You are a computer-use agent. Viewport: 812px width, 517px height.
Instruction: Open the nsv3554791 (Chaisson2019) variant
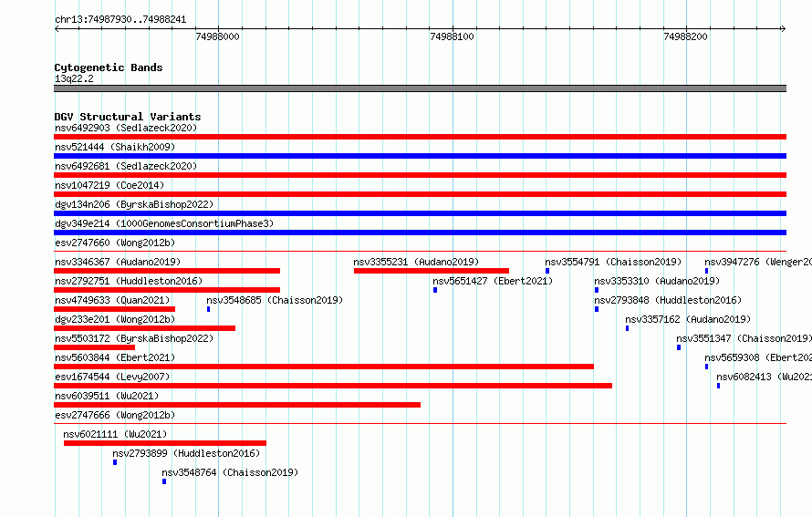click(x=613, y=262)
